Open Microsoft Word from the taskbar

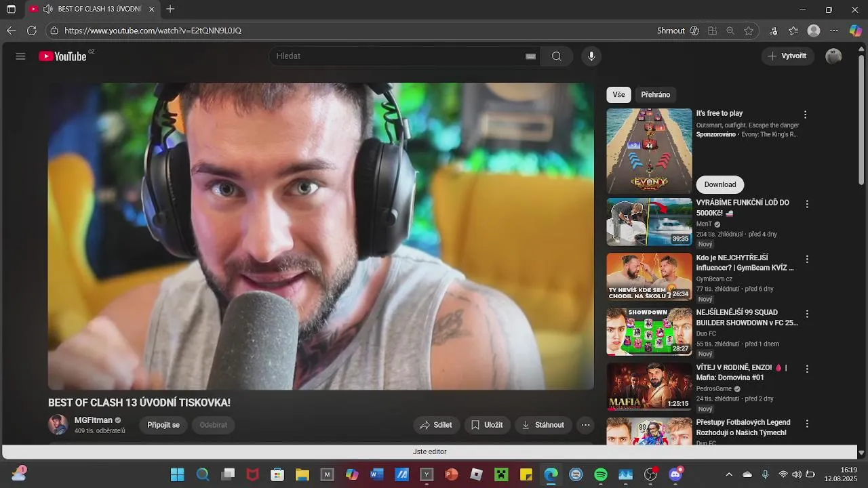(x=376, y=474)
